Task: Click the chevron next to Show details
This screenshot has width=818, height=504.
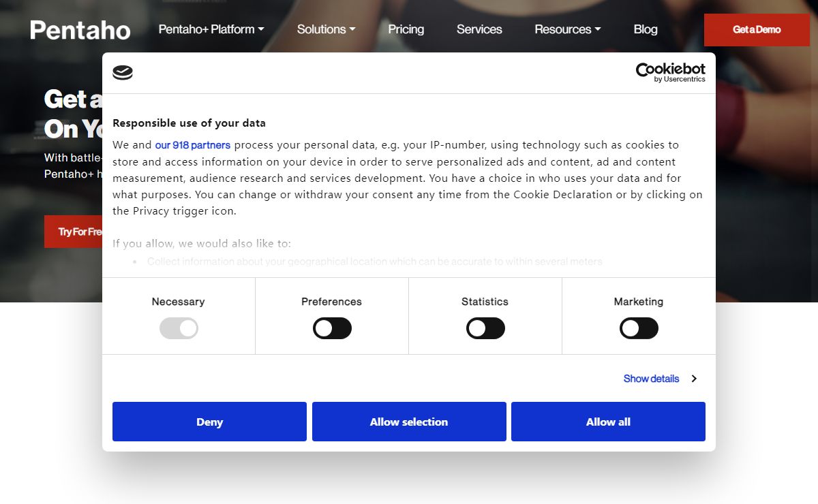Action: pos(694,379)
